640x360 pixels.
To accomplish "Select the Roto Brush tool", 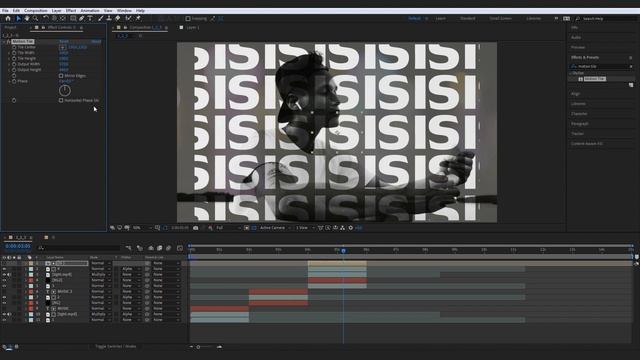I will [x=129, y=18].
